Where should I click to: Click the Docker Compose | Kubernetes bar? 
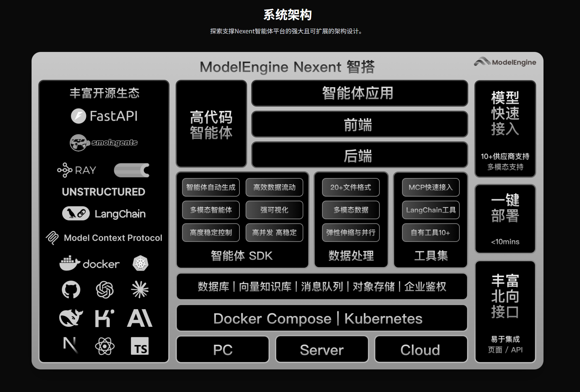coord(322,318)
